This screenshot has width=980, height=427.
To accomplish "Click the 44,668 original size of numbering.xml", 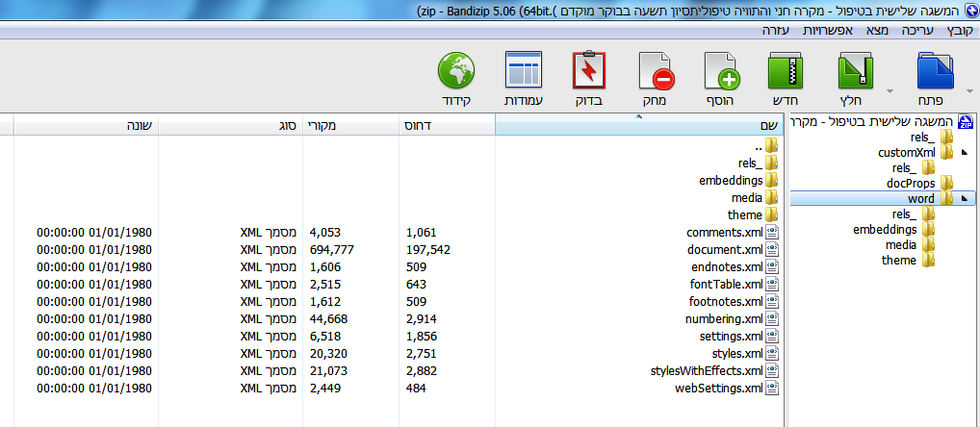I will pos(328,319).
